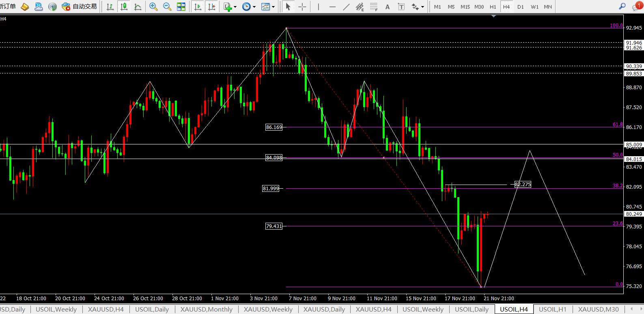Open the add indicators list icon
Screen dimensions: 644x314
click(228, 6)
